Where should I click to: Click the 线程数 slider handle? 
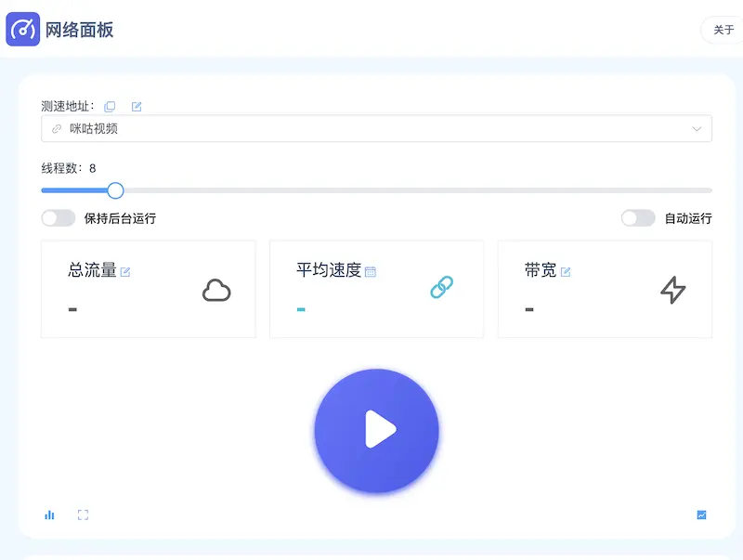(x=115, y=190)
